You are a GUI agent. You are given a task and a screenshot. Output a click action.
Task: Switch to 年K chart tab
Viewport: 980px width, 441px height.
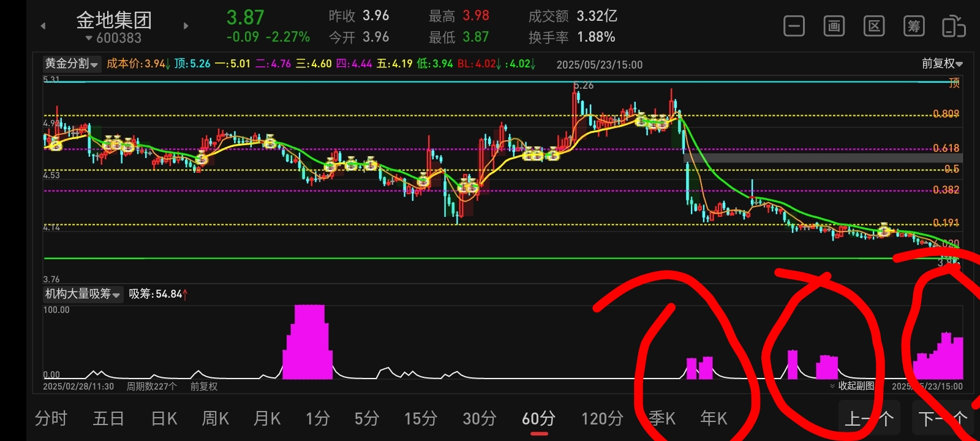click(714, 418)
